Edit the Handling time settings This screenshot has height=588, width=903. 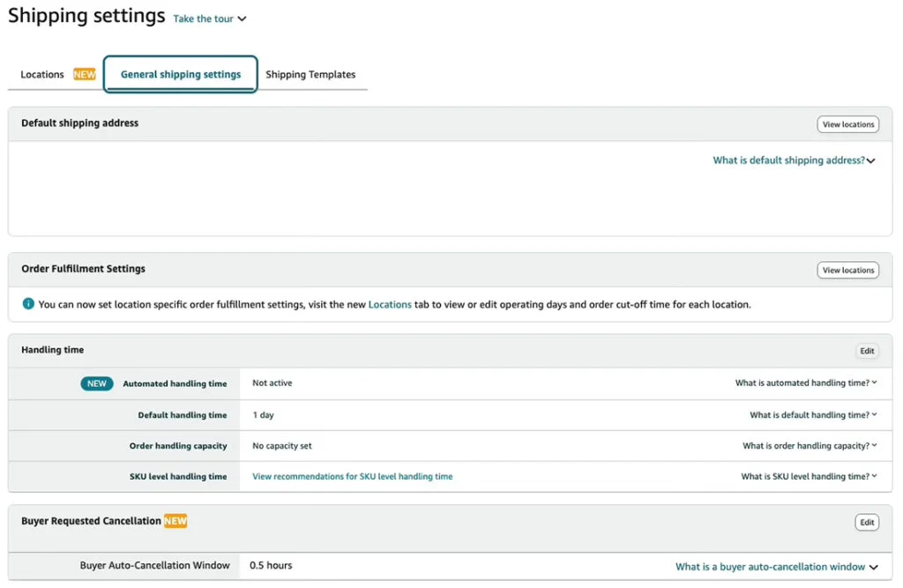pos(866,350)
